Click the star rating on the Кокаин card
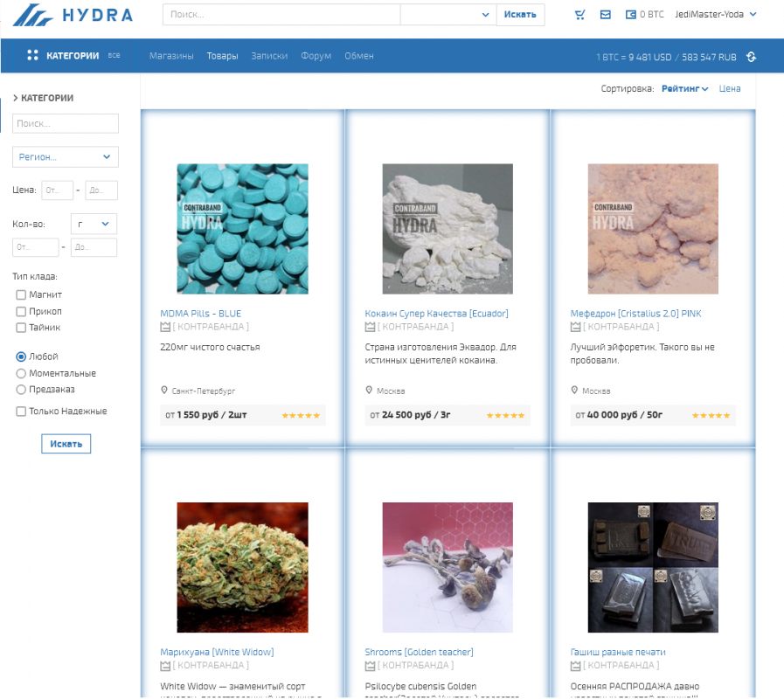 click(505, 416)
